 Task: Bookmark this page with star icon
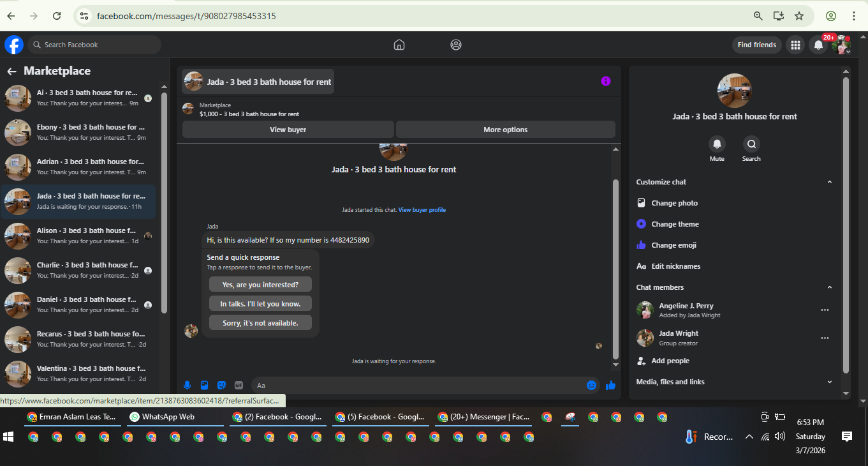(798, 16)
